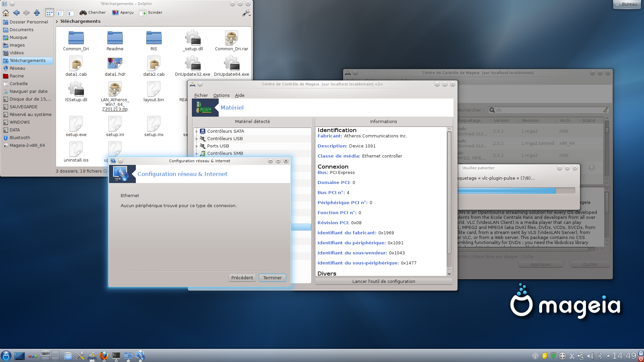
Task: Select uninstall.iss file
Action: (76, 152)
